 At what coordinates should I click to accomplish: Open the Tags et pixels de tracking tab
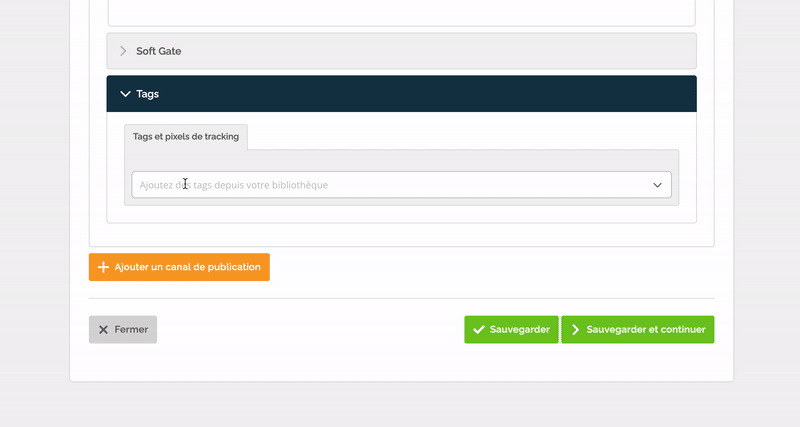pos(186,137)
